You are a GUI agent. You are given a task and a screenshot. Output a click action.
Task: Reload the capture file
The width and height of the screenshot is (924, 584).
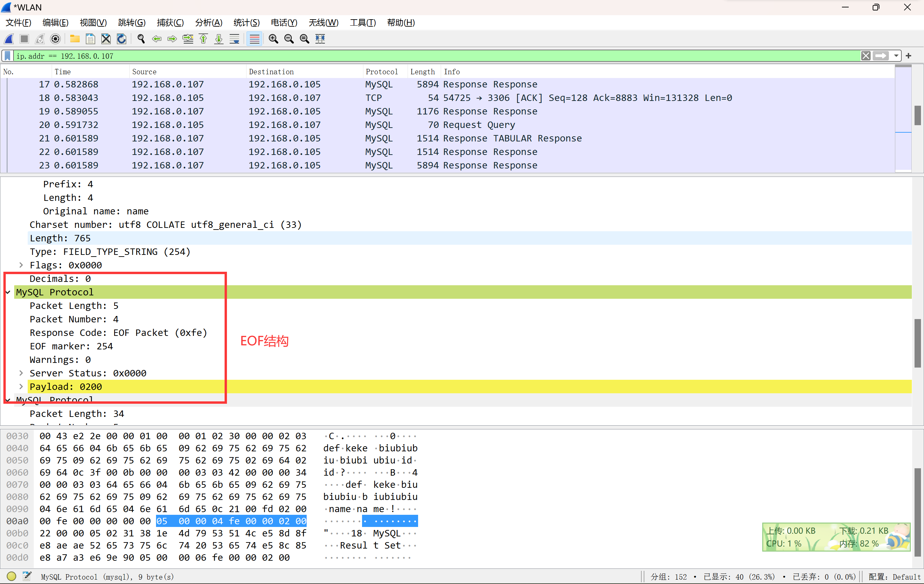[x=122, y=39]
